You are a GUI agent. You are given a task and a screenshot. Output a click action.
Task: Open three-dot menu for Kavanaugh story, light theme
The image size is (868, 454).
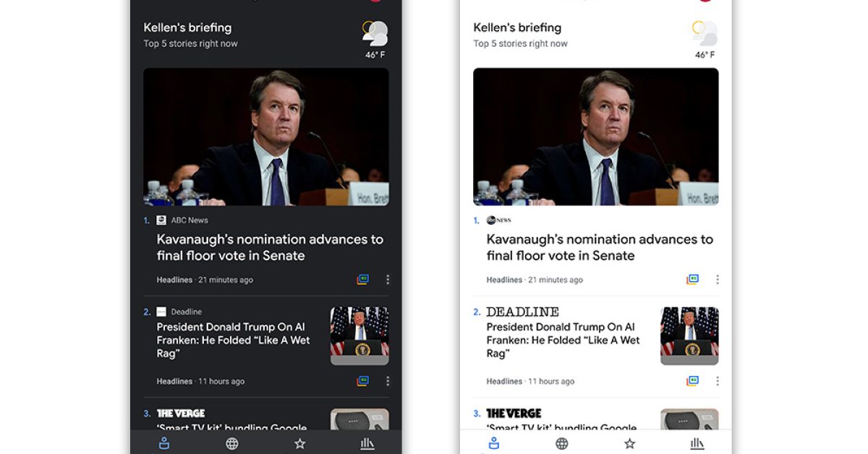coord(718,279)
